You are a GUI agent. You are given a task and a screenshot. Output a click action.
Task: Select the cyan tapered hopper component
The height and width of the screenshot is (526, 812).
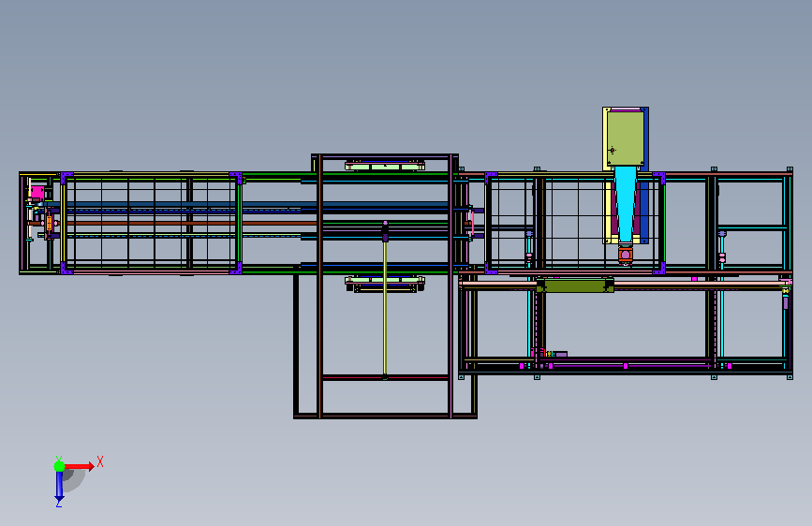[x=626, y=203]
